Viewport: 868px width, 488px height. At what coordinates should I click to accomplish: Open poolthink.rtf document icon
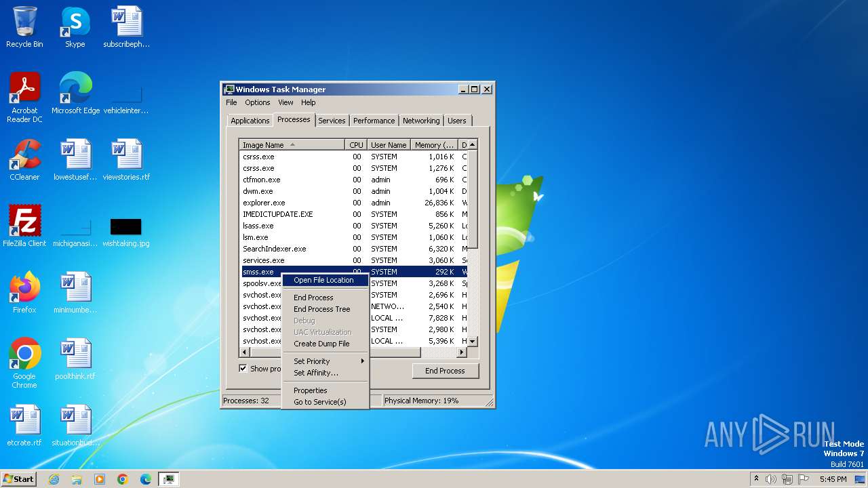tap(75, 359)
